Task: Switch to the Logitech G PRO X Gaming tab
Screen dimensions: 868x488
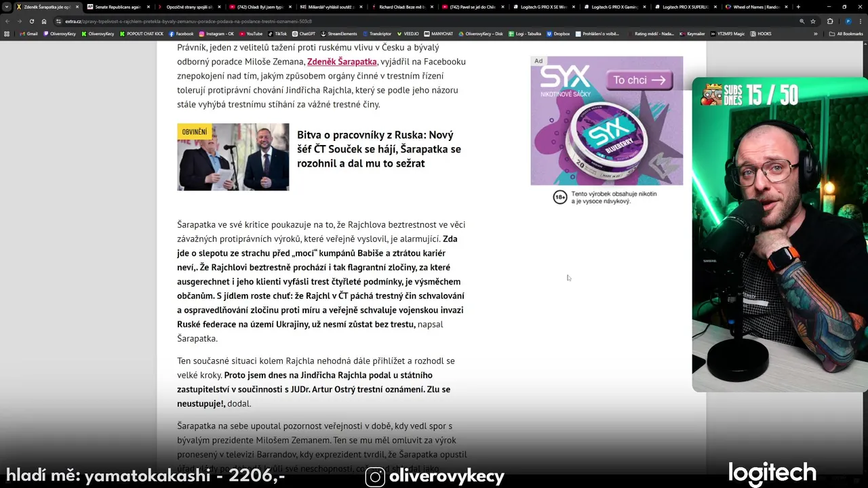Action: (614, 7)
